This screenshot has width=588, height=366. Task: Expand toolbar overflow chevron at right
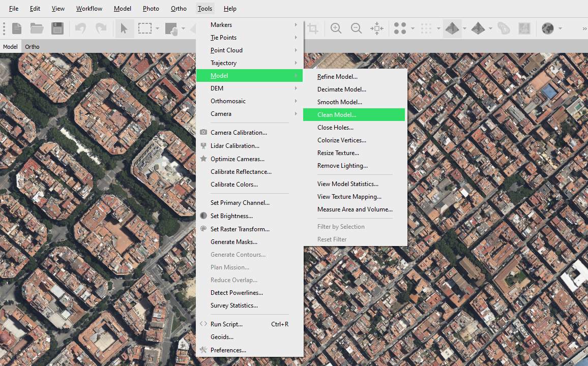point(584,28)
